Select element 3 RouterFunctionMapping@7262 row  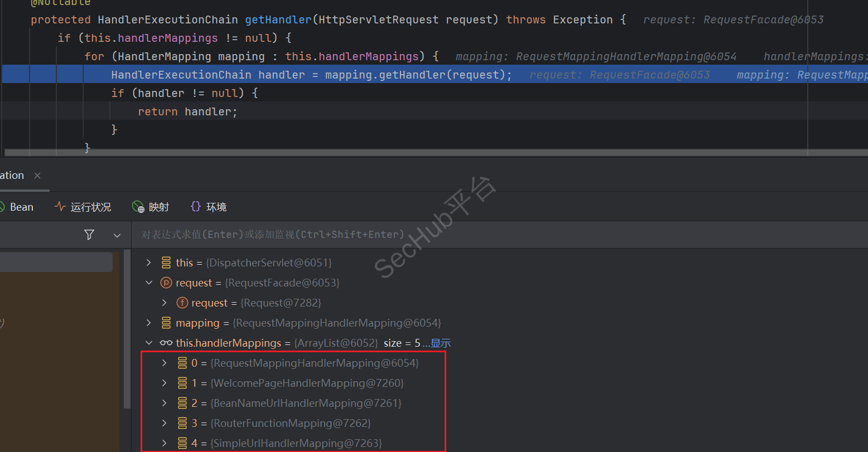point(290,424)
